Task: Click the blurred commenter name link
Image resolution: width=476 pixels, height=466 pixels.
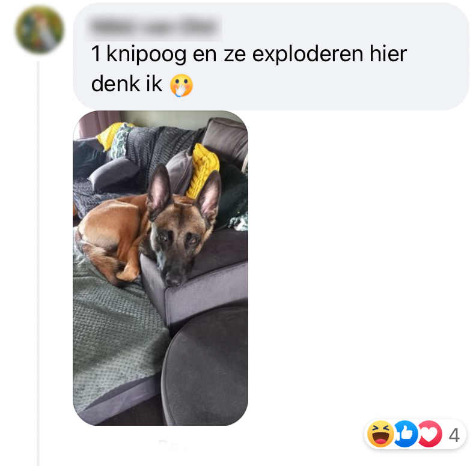Action: pos(153,27)
